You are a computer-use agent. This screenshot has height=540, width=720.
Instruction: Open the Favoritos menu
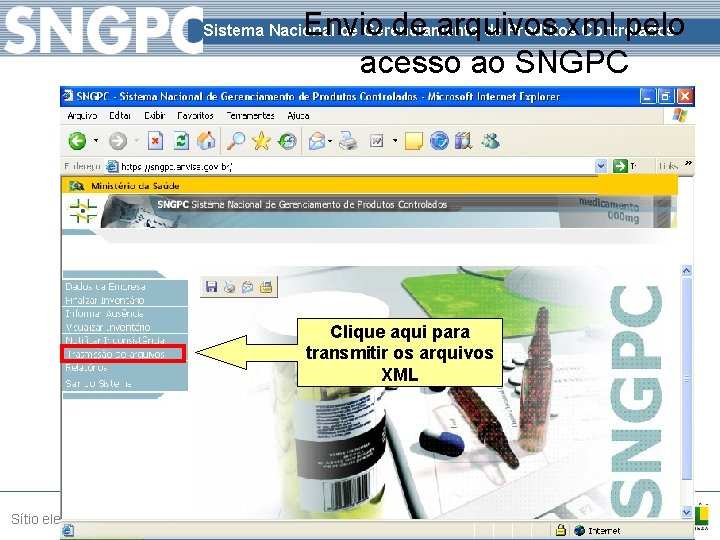[196, 116]
